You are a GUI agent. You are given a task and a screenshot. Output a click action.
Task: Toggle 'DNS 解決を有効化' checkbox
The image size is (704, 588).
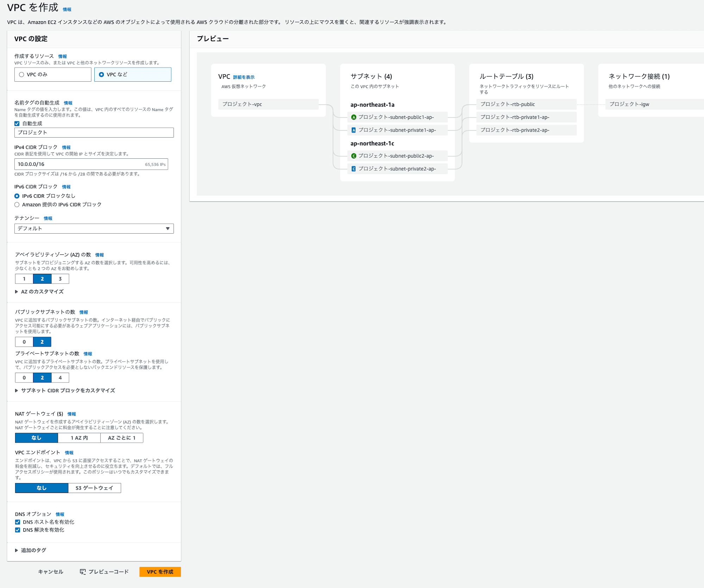(x=18, y=530)
